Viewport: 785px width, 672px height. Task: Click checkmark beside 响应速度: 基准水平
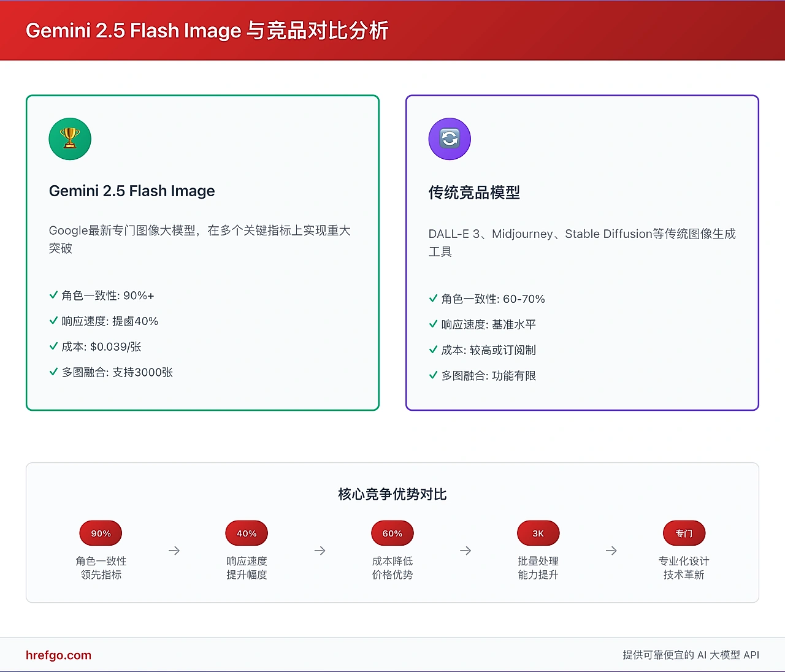[433, 324]
